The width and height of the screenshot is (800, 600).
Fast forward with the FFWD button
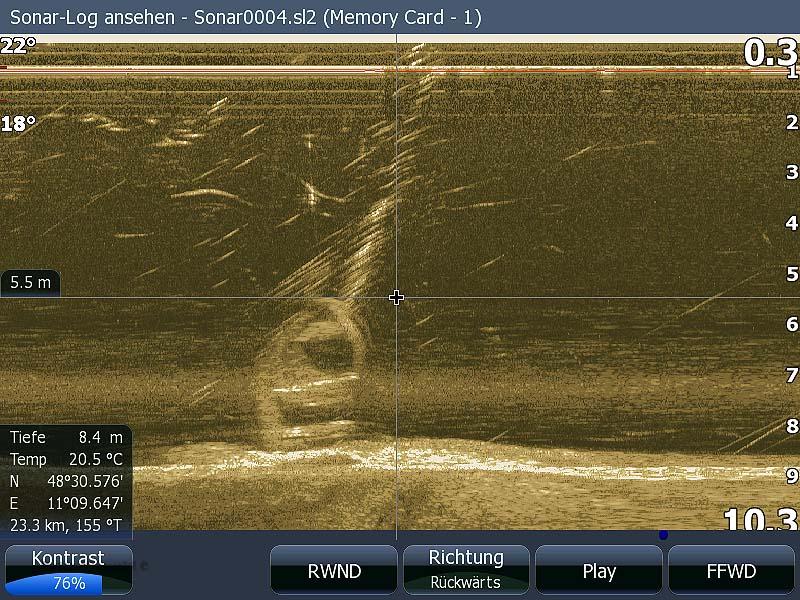(732, 571)
